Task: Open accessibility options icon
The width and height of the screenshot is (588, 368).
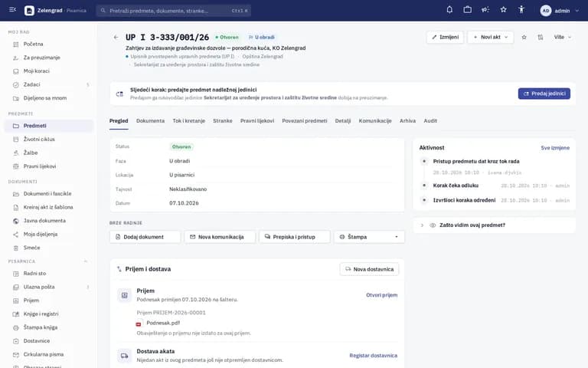Action: [521, 10]
